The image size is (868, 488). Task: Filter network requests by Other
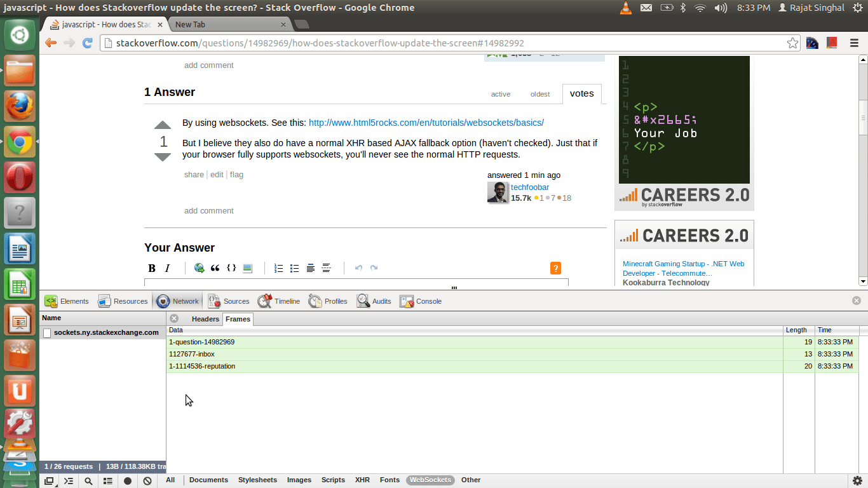pos(471,480)
